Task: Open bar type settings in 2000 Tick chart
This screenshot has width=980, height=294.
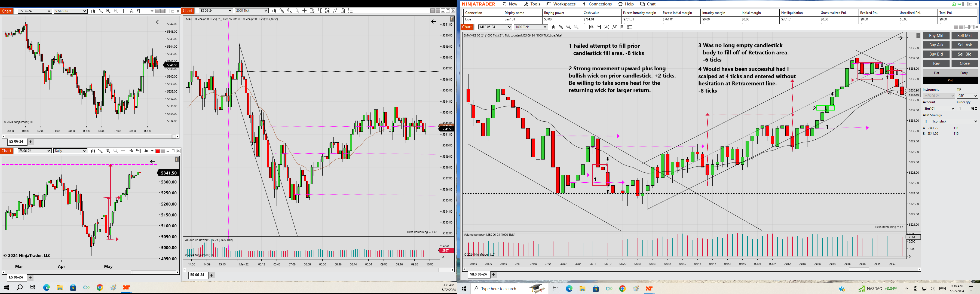Action: [274, 11]
